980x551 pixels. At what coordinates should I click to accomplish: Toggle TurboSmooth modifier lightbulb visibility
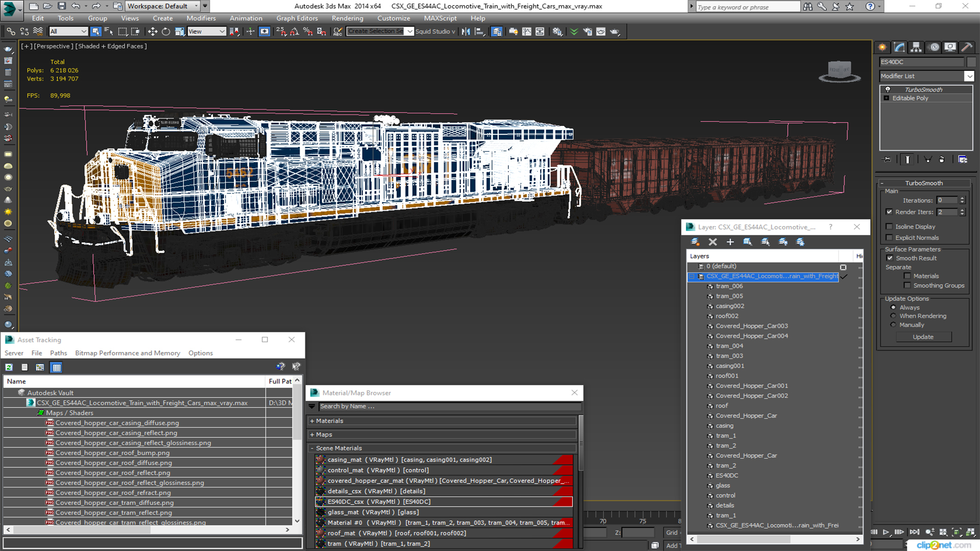pyautogui.click(x=888, y=90)
